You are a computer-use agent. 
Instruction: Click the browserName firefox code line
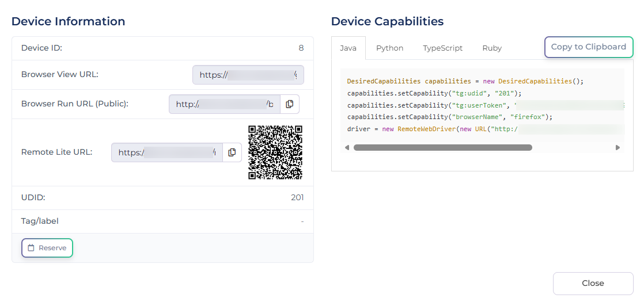point(450,117)
